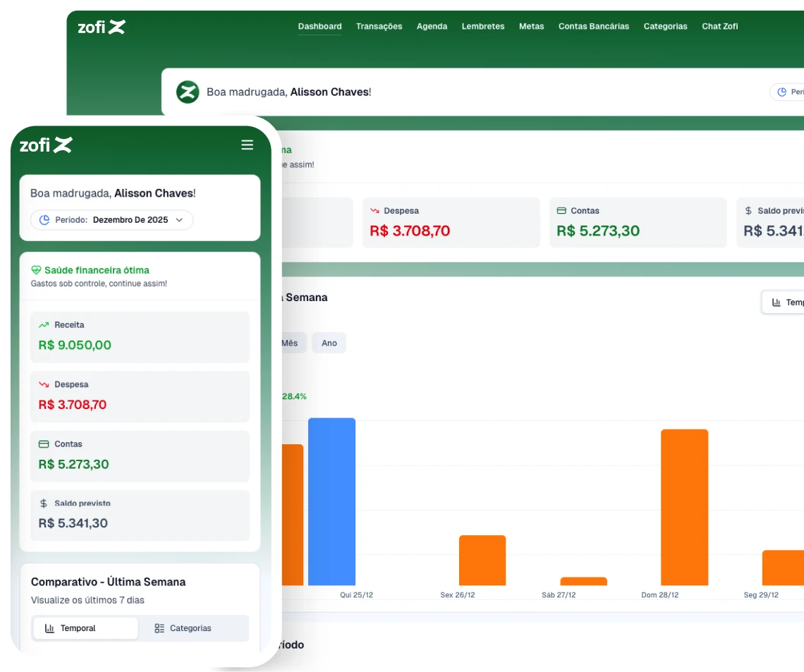This screenshot has width=804, height=672.
Task: Click the blue bar above Qui 25/12
Action: coord(331,501)
